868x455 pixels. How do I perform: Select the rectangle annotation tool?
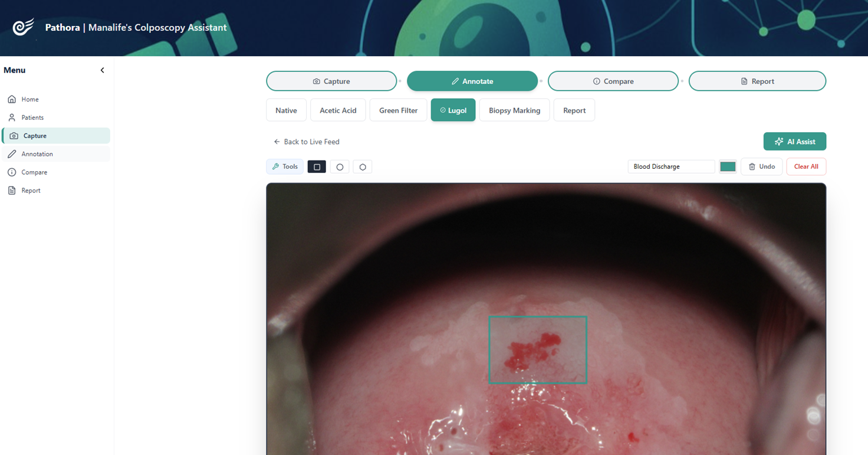[x=317, y=167]
